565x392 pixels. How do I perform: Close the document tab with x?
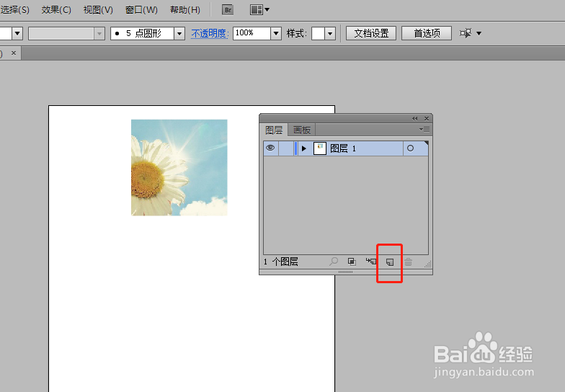[13, 53]
